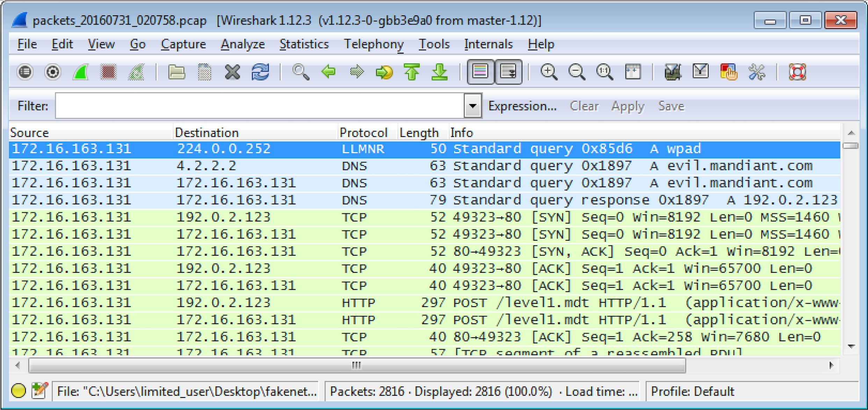Open the Internals menu
Viewport: 868px width, 410px height.
tap(488, 44)
